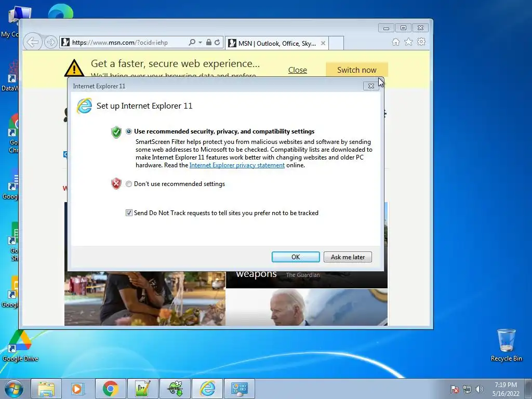Screen dimensions: 532x399
Task: Click the volume speaker tray icon
Action: pos(480,389)
